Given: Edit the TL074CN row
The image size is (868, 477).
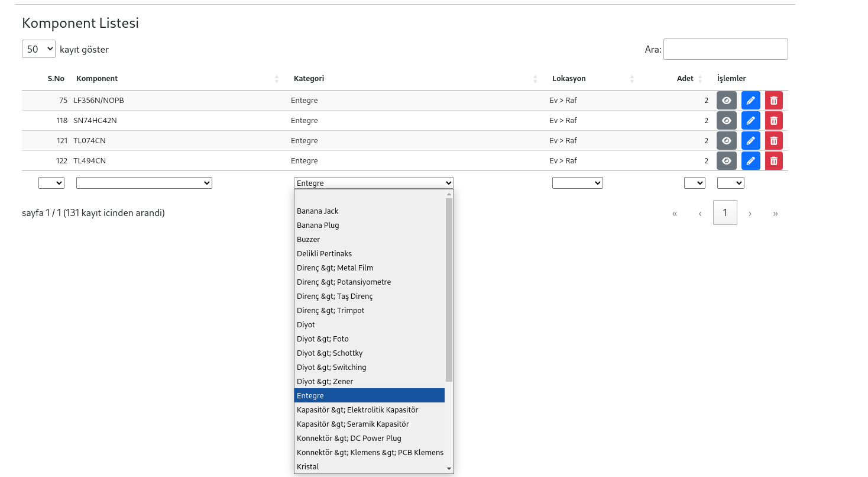Looking at the screenshot, I should coord(751,141).
